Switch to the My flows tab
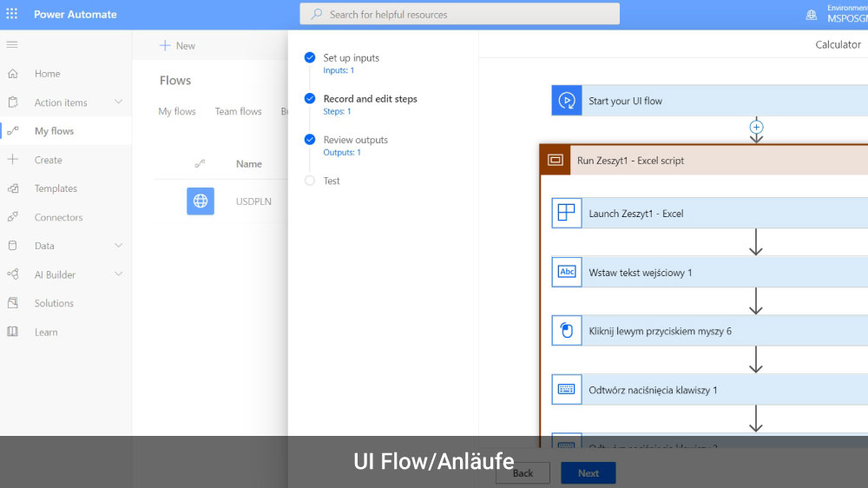This screenshot has height=488, width=868. coord(177,111)
